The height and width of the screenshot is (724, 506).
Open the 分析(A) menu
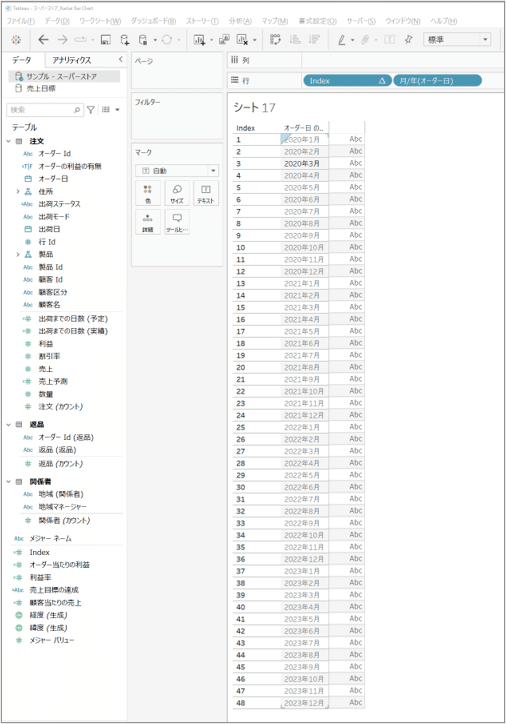[240, 21]
